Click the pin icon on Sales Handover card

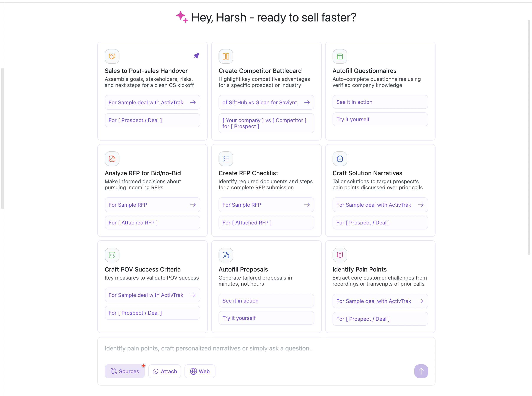(x=196, y=56)
